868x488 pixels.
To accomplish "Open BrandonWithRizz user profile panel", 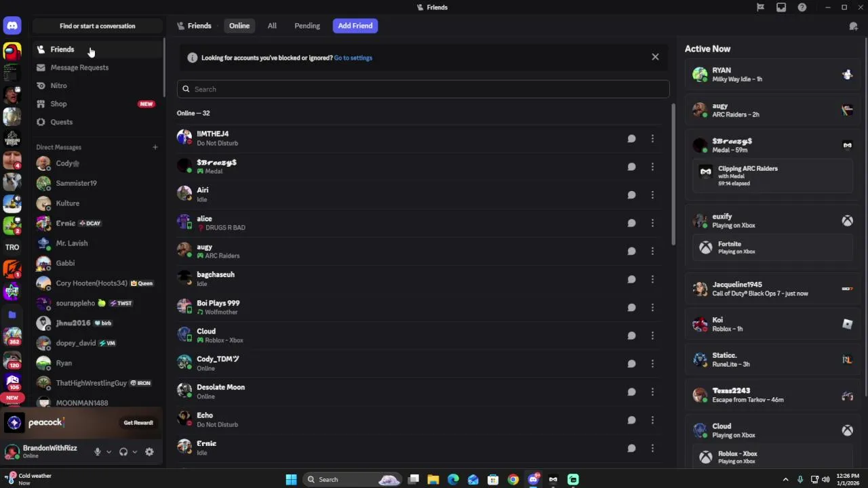I will click(x=46, y=451).
